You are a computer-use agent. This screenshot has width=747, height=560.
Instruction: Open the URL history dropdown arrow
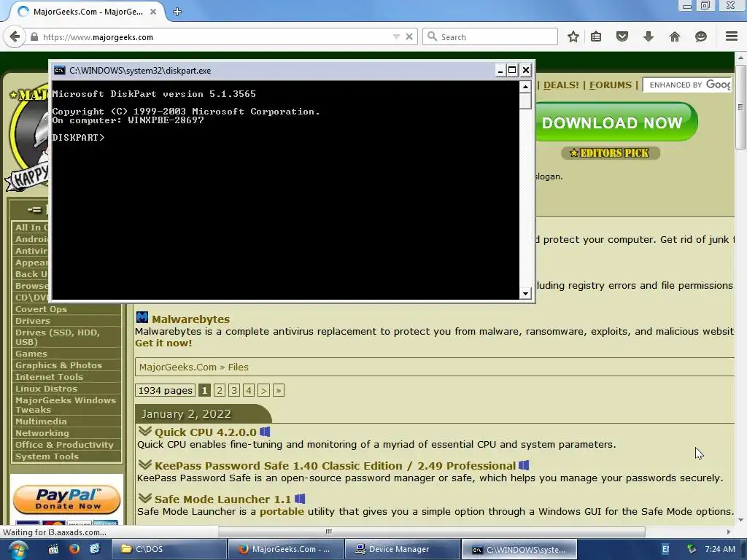click(x=396, y=36)
